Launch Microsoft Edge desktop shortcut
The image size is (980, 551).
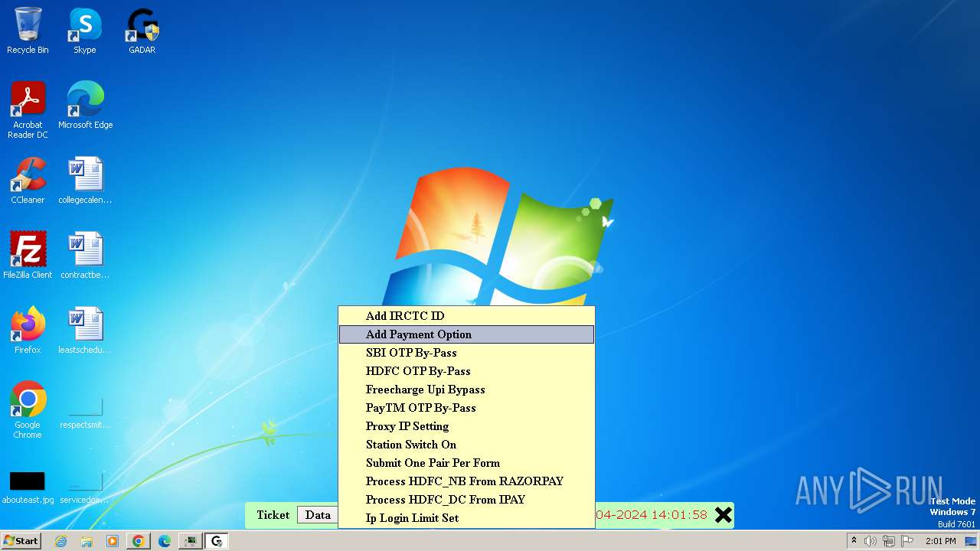(85, 105)
